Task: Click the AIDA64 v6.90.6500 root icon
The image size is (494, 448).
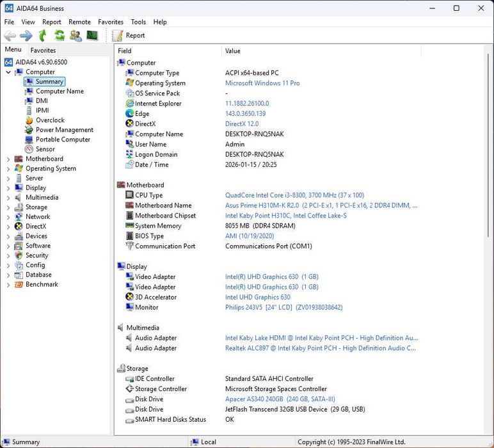Action: click(x=8, y=62)
